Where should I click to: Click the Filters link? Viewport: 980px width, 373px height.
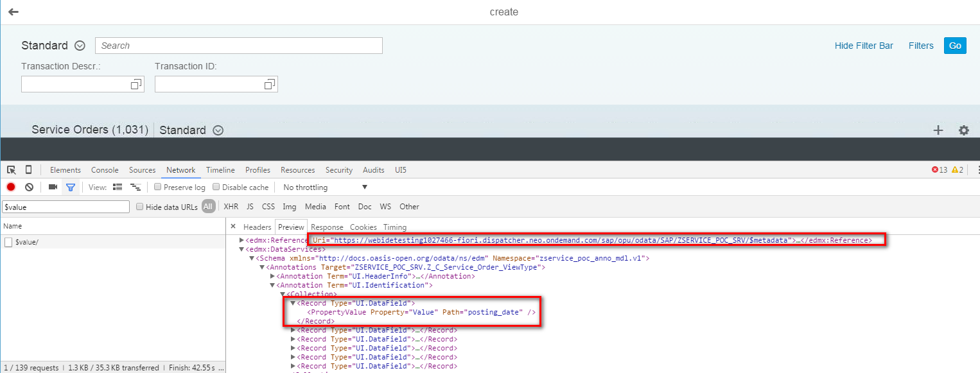pyautogui.click(x=921, y=46)
